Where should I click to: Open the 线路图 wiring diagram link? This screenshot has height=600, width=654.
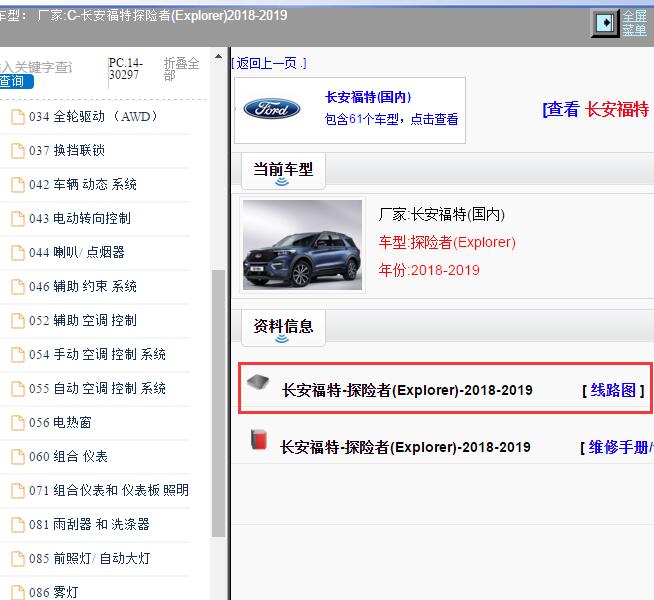(x=613, y=390)
